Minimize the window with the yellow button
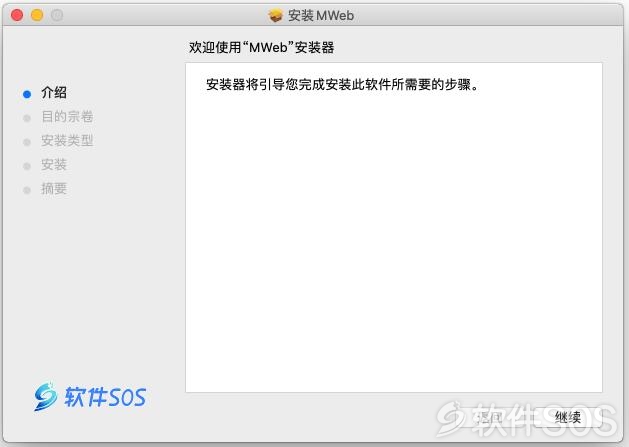629x447 pixels. point(37,15)
